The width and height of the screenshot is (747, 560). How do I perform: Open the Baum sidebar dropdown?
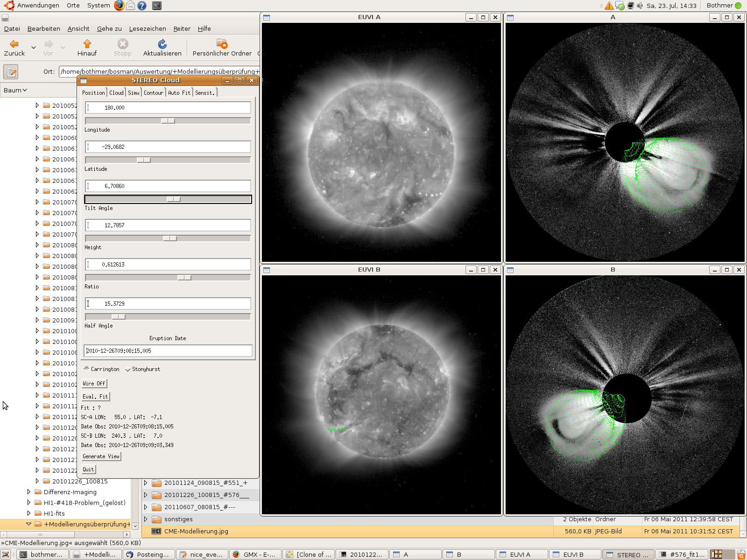coord(15,90)
